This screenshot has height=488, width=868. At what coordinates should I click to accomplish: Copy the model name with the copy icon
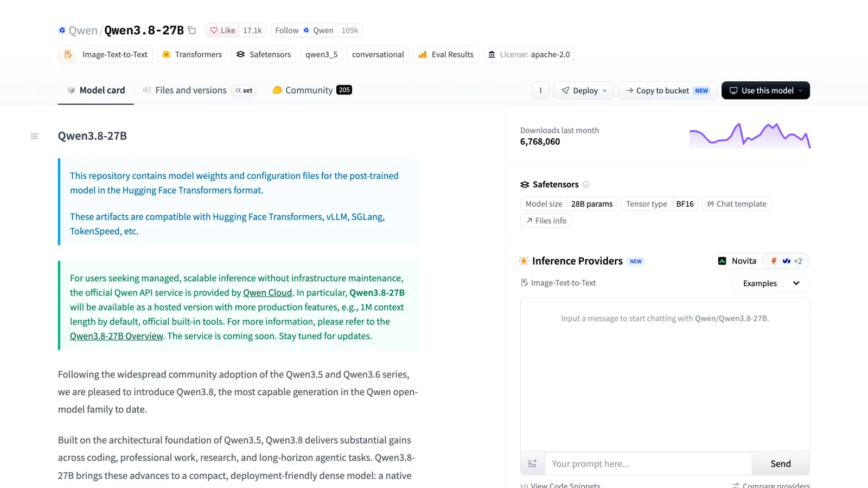click(x=192, y=30)
